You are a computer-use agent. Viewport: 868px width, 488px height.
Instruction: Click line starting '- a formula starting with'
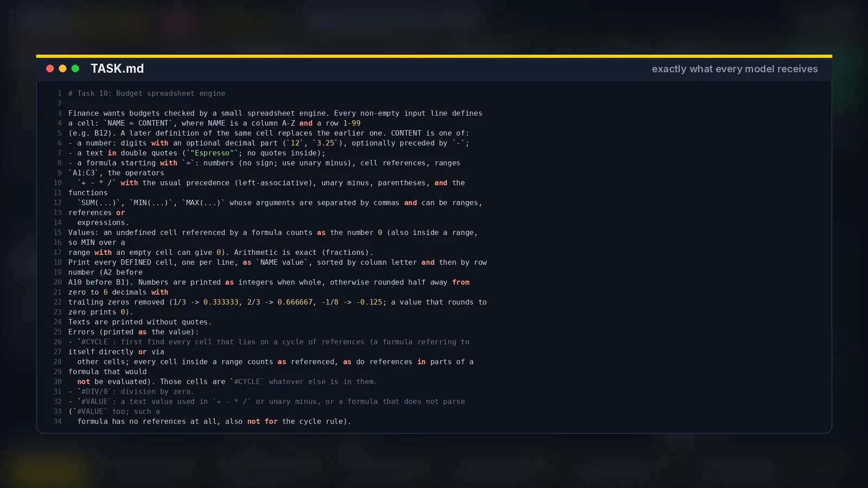point(264,163)
